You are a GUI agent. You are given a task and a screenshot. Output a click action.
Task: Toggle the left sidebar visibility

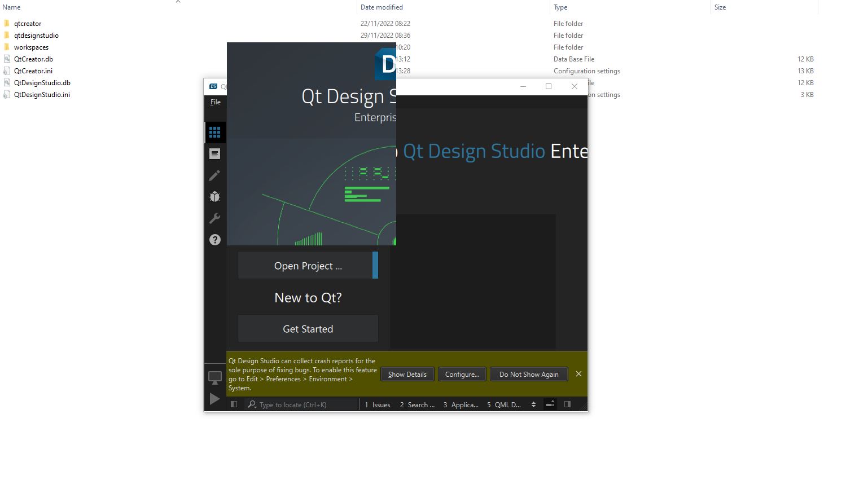[x=234, y=404]
